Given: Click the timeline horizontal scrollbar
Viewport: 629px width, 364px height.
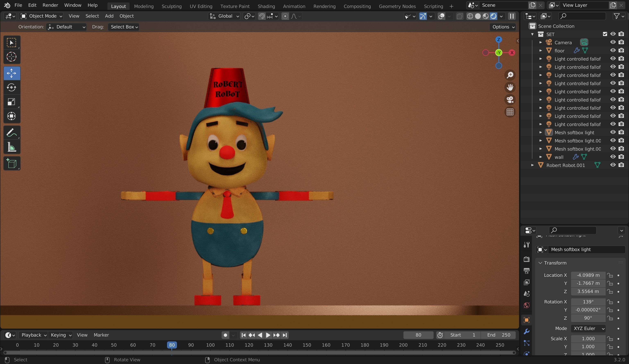Looking at the screenshot, I should (x=259, y=353).
